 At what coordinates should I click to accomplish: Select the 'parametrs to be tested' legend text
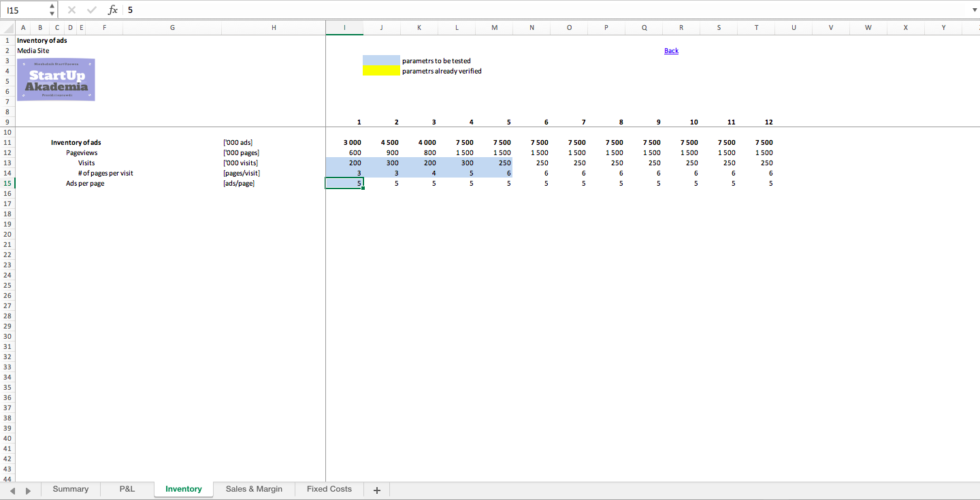(436, 61)
